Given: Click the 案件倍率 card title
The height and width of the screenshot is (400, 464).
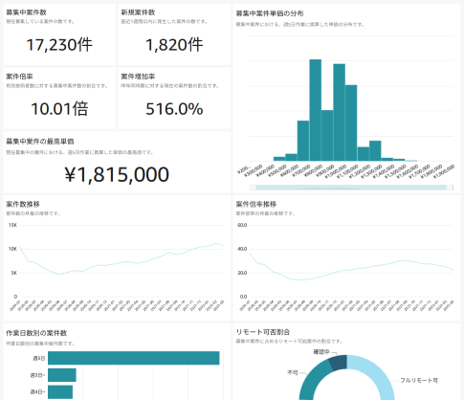Looking at the screenshot, I should [19, 77].
